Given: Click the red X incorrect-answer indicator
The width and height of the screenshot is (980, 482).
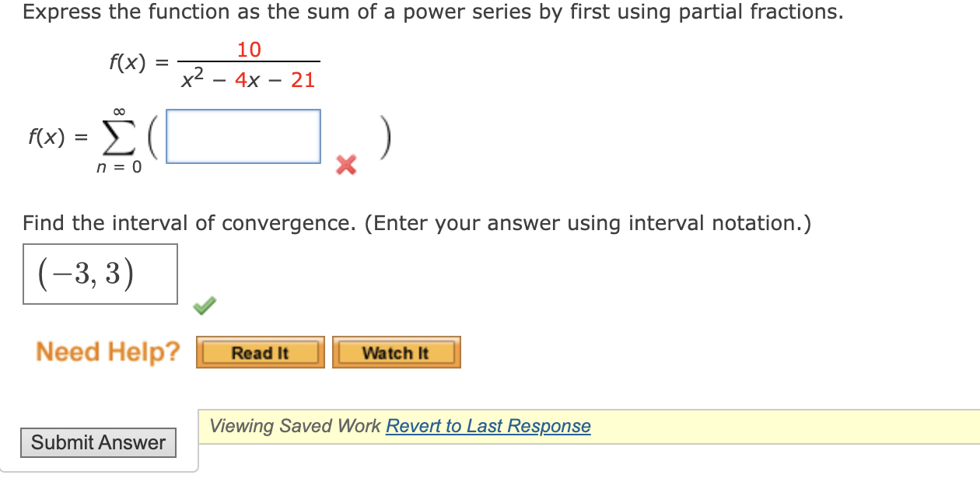Looking at the screenshot, I should click(345, 165).
